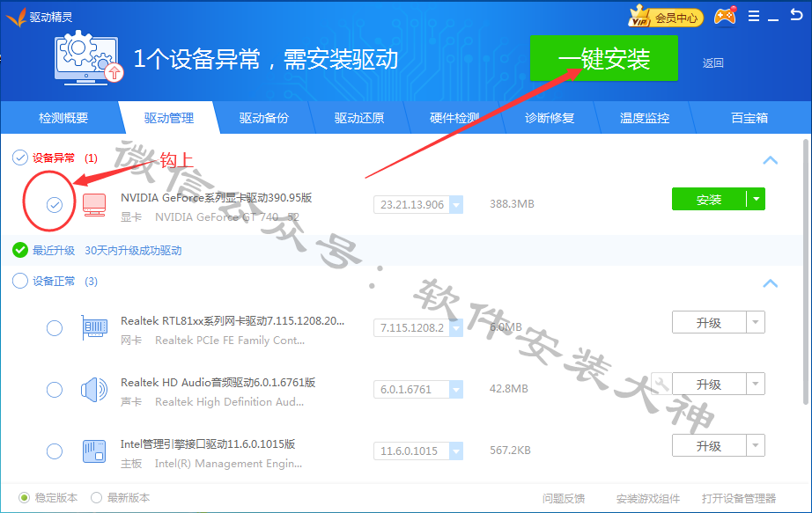812x513 pixels.
Task: Click the 567.2KB size text
Action: point(510,451)
